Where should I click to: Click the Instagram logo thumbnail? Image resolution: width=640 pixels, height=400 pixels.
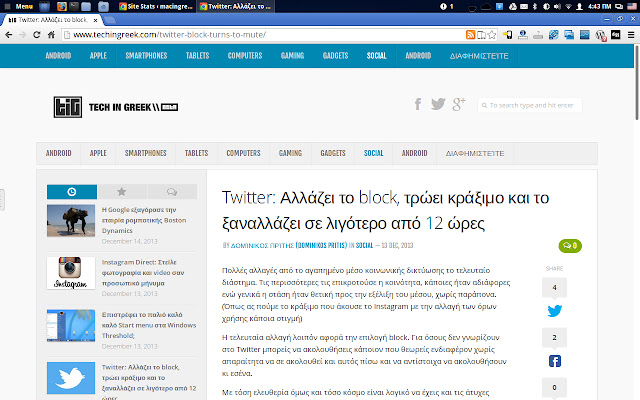point(71,273)
